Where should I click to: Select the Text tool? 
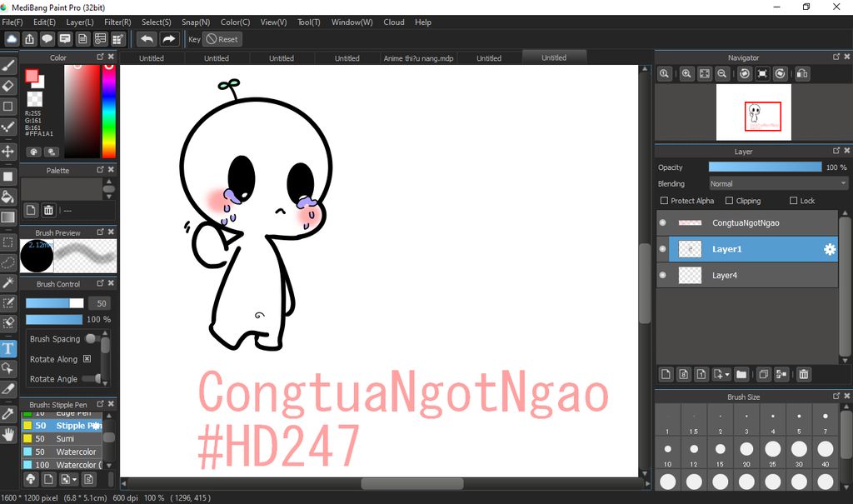click(x=8, y=348)
